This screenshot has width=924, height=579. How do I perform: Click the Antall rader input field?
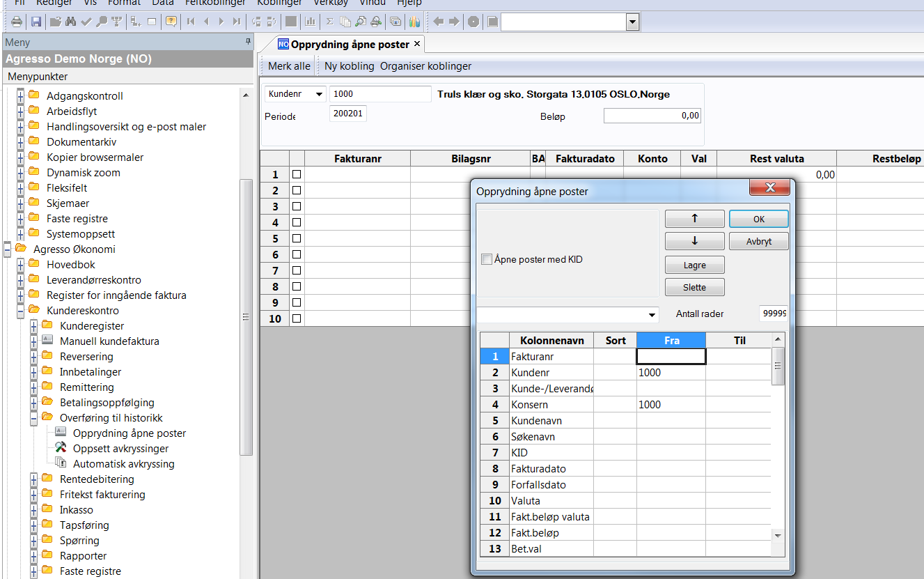(774, 314)
